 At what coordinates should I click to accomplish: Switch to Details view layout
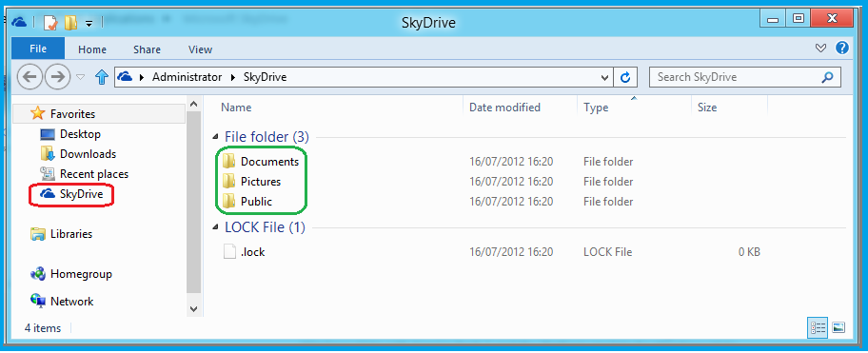tap(818, 327)
